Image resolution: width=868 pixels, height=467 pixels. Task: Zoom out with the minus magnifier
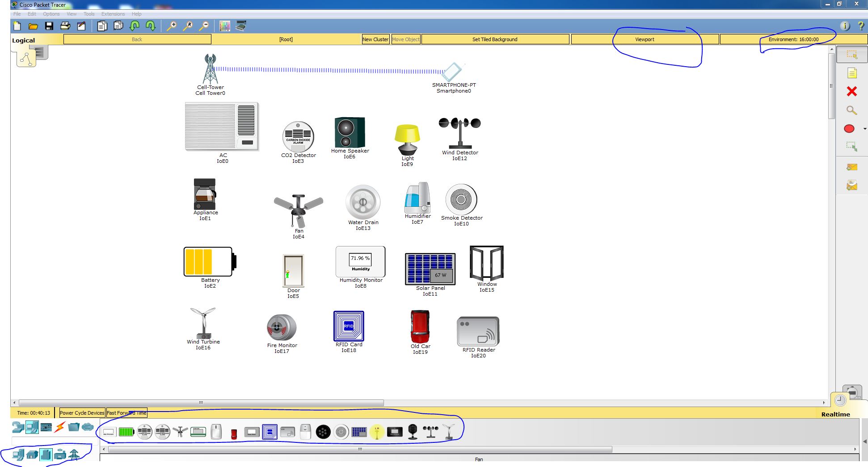(204, 26)
